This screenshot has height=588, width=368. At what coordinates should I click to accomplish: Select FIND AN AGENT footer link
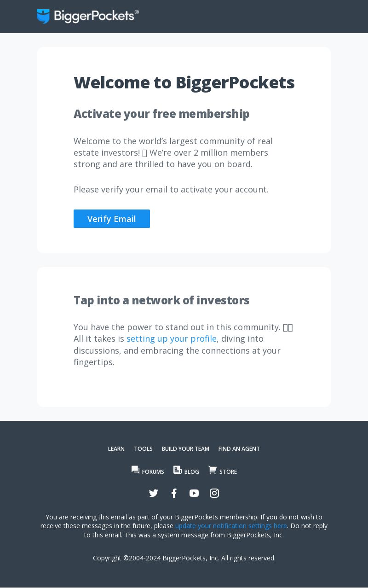(239, 449)
